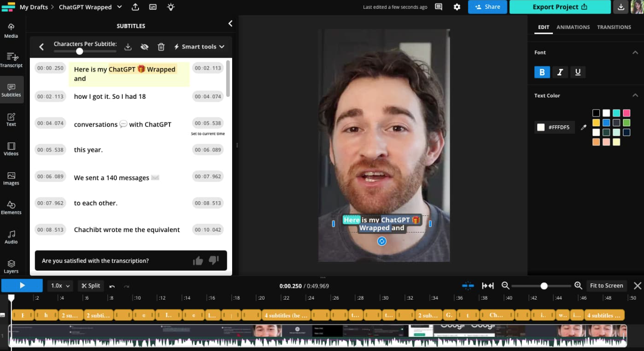Select the Subtitles sidebar panel
This screenshot has width=644, height=351.
(x=11, y=90)
